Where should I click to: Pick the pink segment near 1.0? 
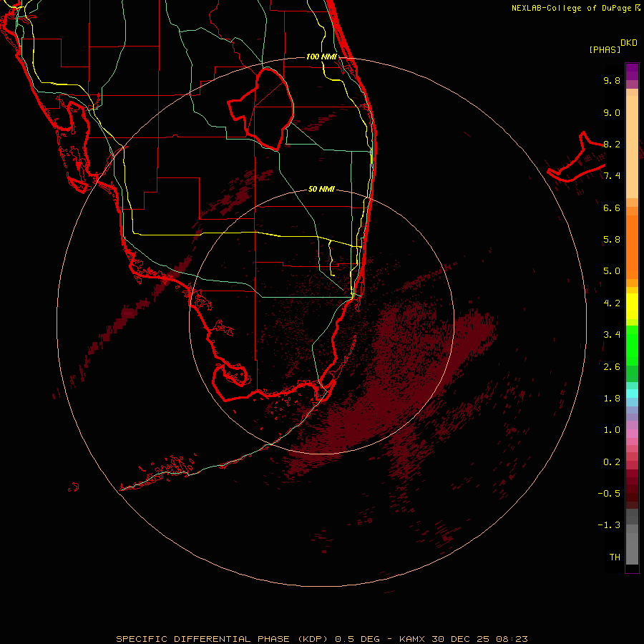pyautogui.click(x=632, y=434)
